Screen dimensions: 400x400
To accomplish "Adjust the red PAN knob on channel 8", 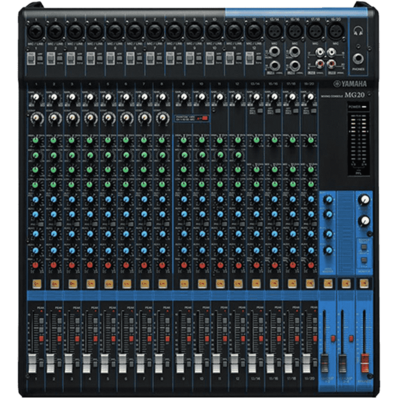I will (x=162, y=265).
